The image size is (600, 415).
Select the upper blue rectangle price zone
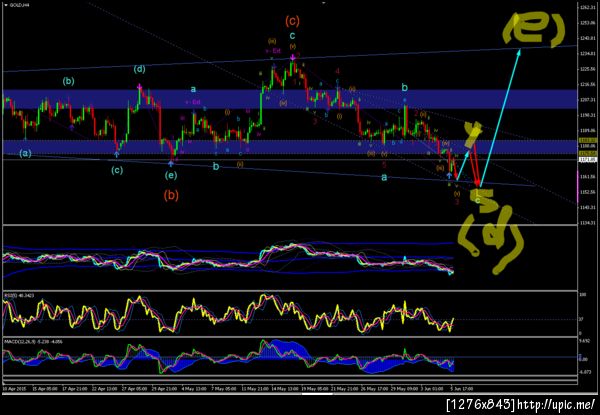[x=290, y=99]
